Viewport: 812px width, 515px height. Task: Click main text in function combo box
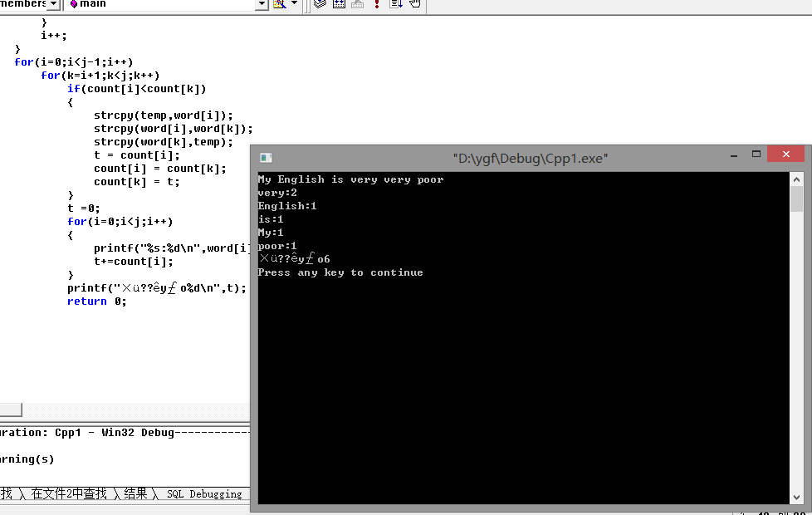pyautogui.click(x=93, y=3)
